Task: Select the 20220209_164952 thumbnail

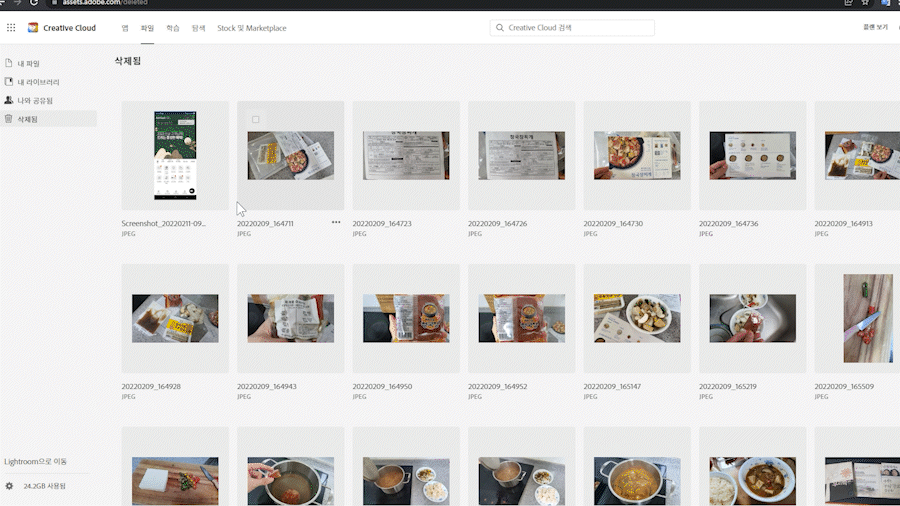Action: 521,318
